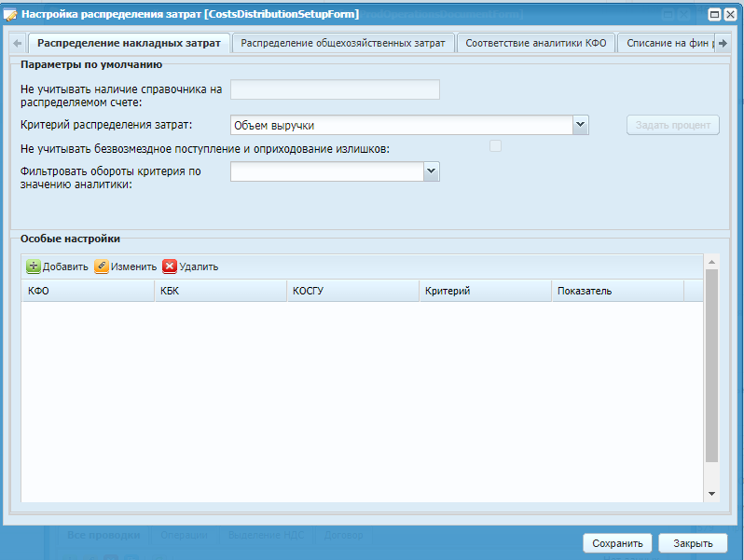Click the form title notepad icon
Viewport: 744px width, 560px height.
10,14
